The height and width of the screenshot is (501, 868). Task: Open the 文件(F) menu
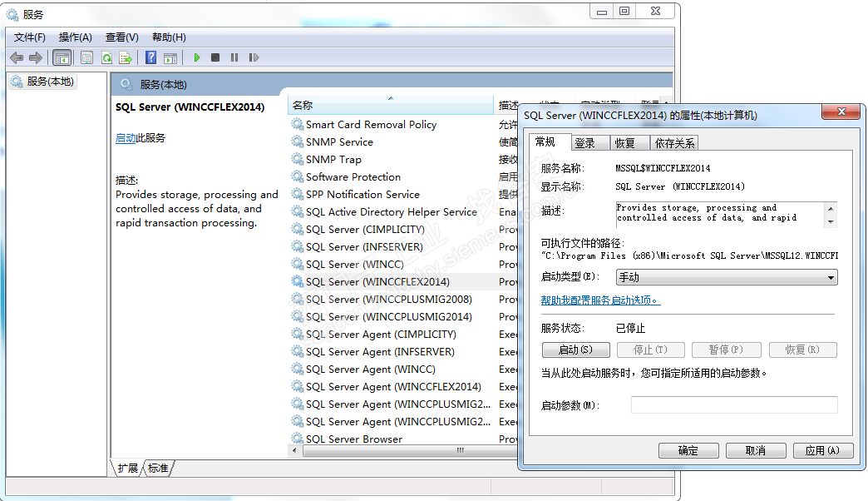pos(30,37)
